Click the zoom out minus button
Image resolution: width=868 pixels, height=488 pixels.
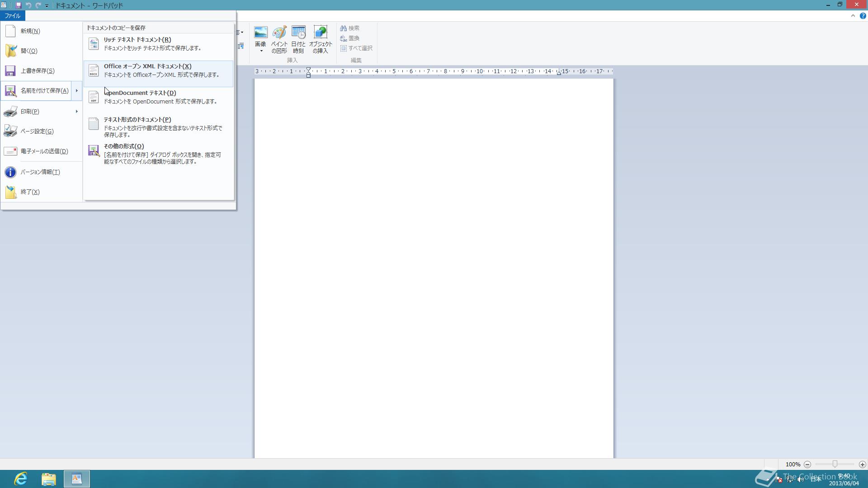pos(807,465)
